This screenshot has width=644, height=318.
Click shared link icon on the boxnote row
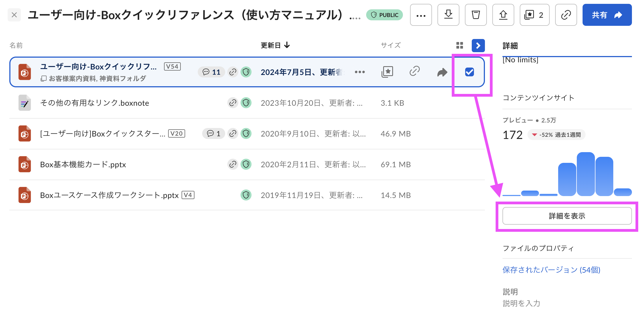[x=233, y=103]
